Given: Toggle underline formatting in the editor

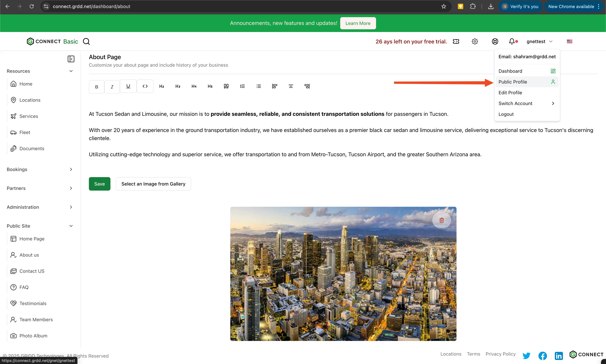Looking at the screenshot, I should [x=128, y=86].
